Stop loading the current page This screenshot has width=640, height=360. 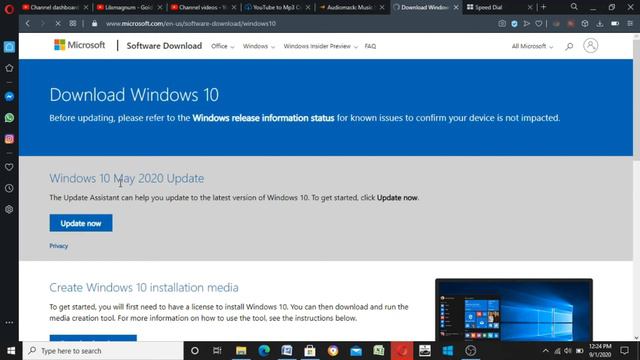[58, 24]
